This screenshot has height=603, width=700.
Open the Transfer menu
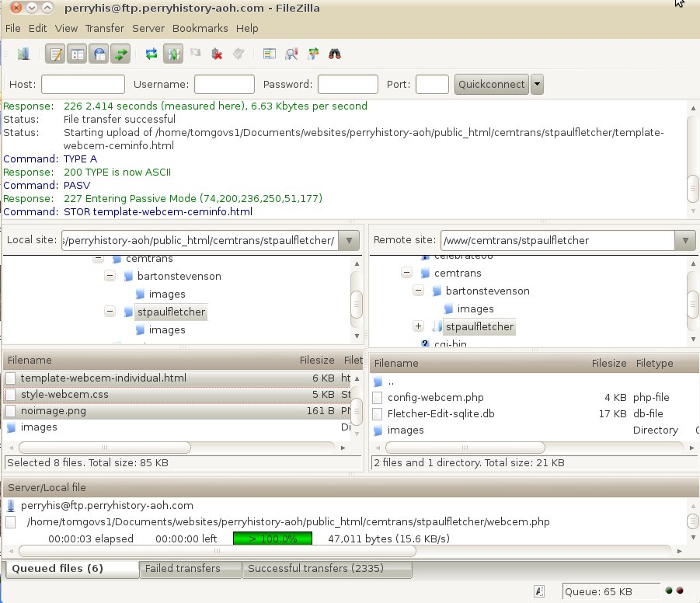pyautogui.click(x=104, y=28)
